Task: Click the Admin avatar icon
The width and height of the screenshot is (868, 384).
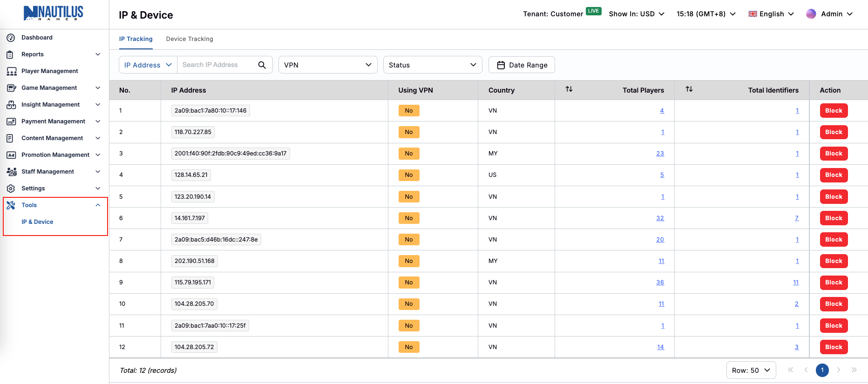Action: tap(811, 14)
